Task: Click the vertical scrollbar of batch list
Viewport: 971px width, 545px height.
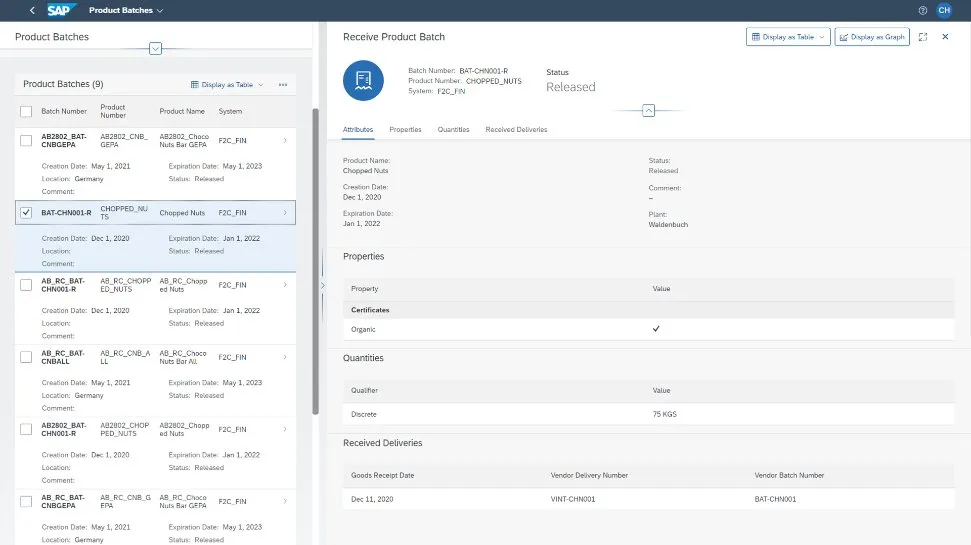Action: [x=316, y=260]
